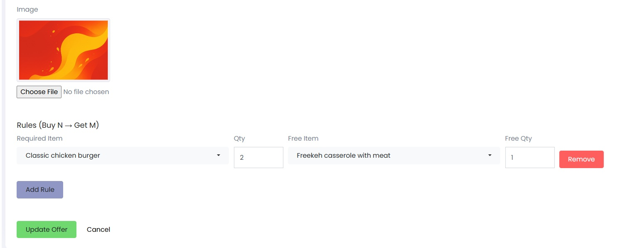Click the 'Required Item' column label

click(x=40, y=139)
